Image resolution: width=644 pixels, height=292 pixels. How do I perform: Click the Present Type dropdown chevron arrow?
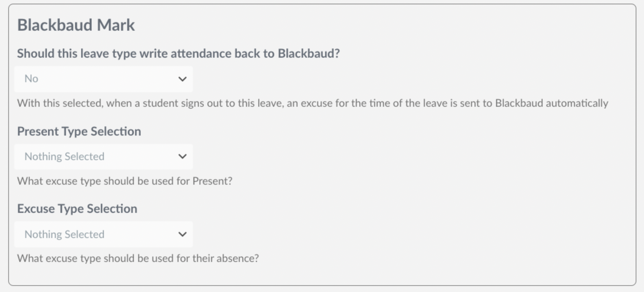(x=182, y=157)
